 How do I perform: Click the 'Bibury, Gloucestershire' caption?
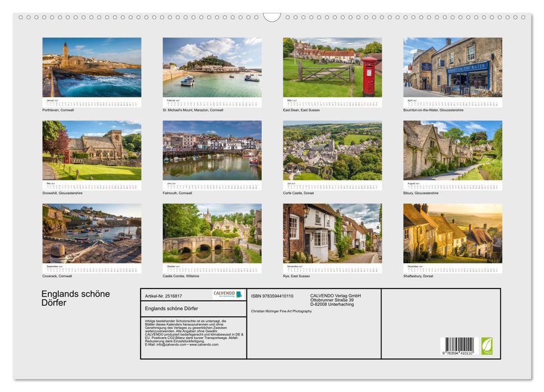pos(421,193)
